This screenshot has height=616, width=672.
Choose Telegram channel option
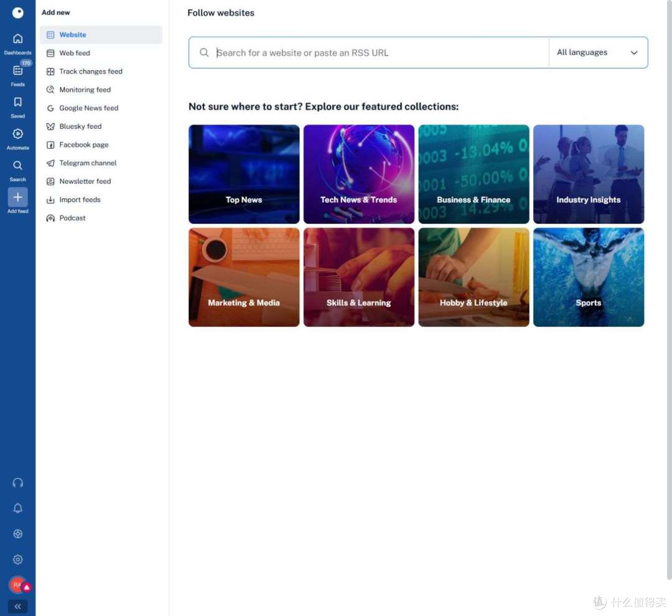(101, 163)
